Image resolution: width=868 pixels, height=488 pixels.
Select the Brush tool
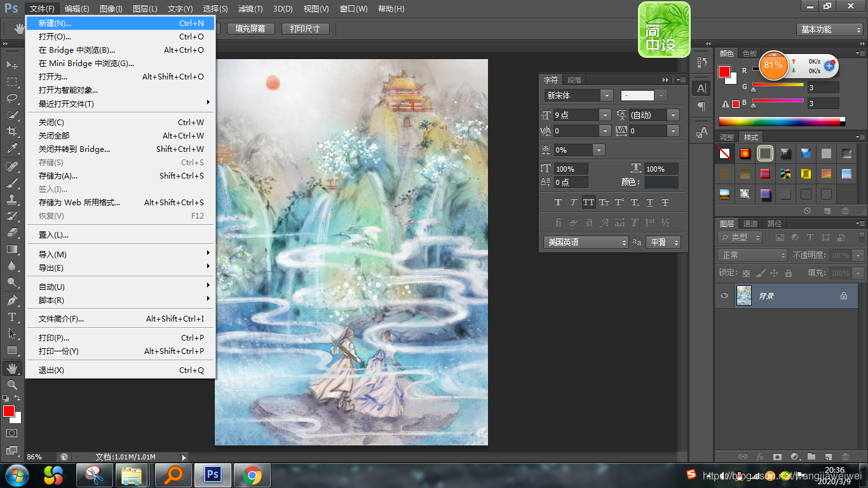click(12, 182)
